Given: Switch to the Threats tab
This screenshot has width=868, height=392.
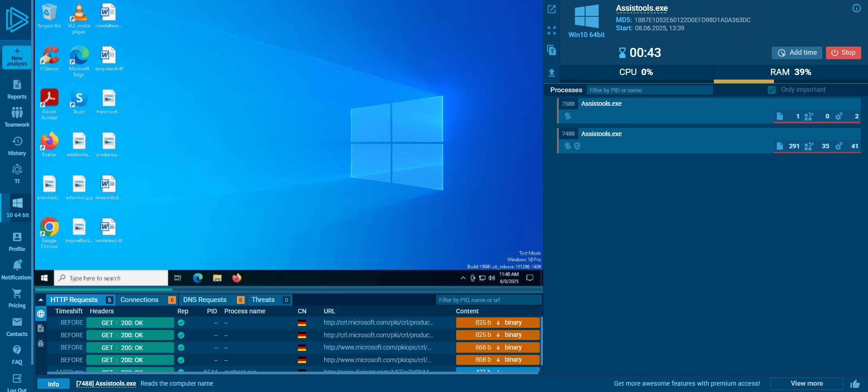Looking at the screenshot, I should [x=270, y=300].
